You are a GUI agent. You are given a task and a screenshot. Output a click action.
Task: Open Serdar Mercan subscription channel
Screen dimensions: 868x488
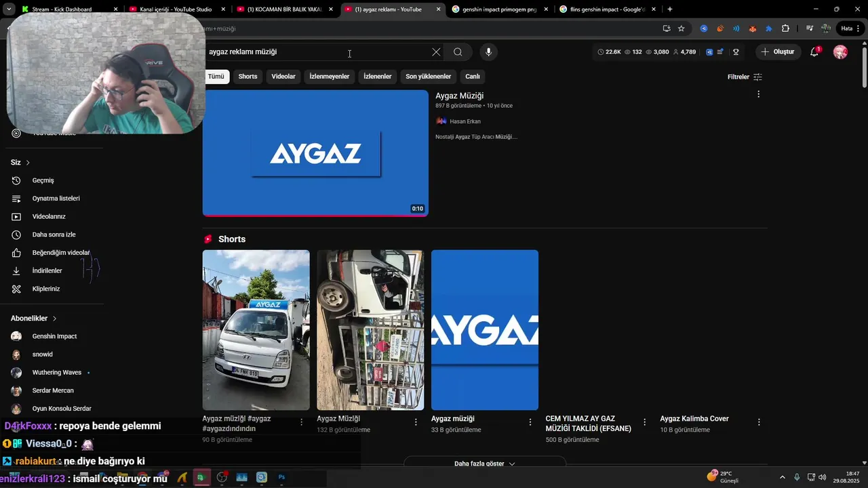(x=52, y=390)
